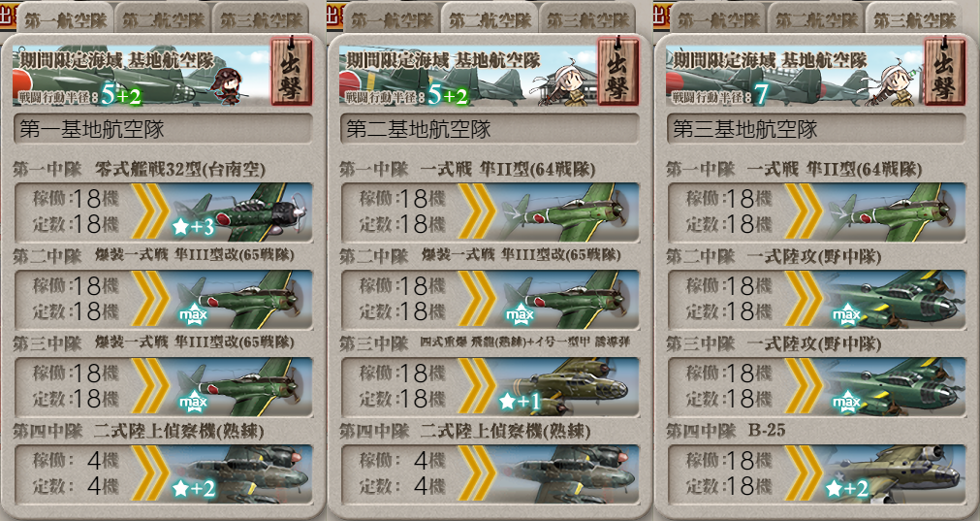Expand the yellow chevrons on 零式艦戦32型(台南空) slot

150,212
